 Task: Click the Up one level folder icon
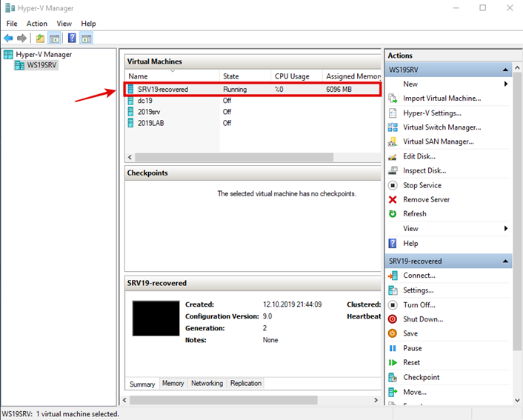point(40,39)
